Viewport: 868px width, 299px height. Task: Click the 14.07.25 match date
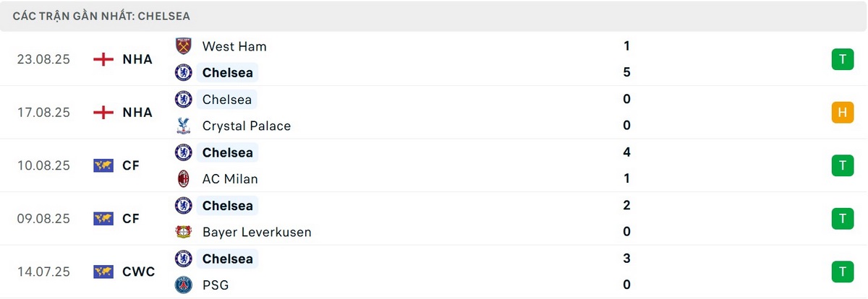coord(43,272)
